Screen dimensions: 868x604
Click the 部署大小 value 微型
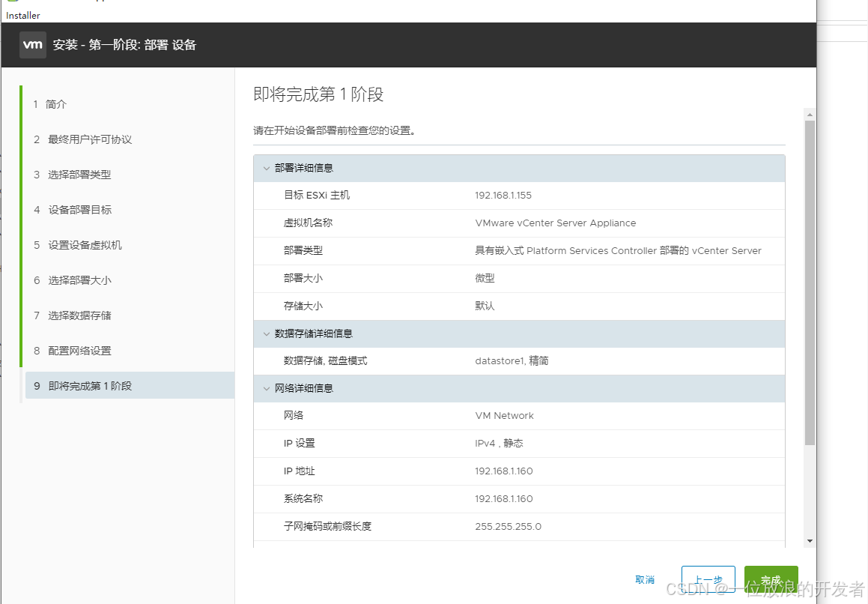[485, 278]
